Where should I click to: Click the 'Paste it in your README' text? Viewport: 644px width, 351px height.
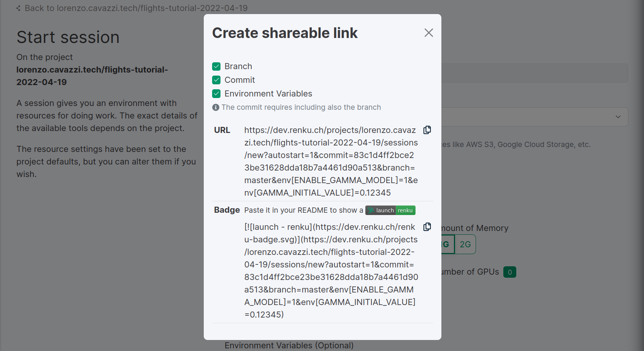click(x=303, y=210)
